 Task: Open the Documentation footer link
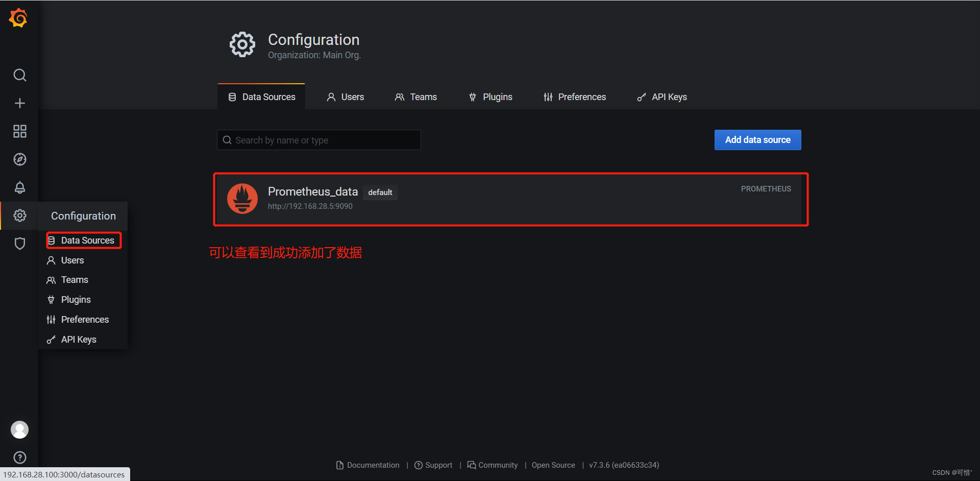click(x=367, y=465)
